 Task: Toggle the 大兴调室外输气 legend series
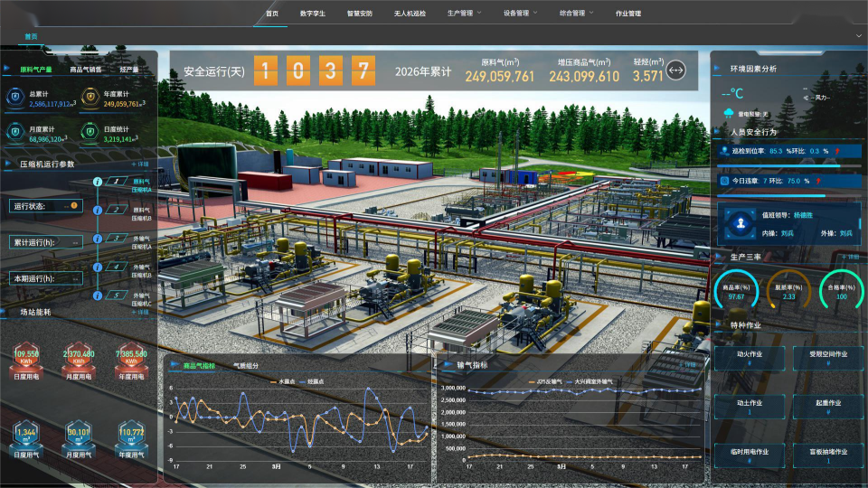592,381
